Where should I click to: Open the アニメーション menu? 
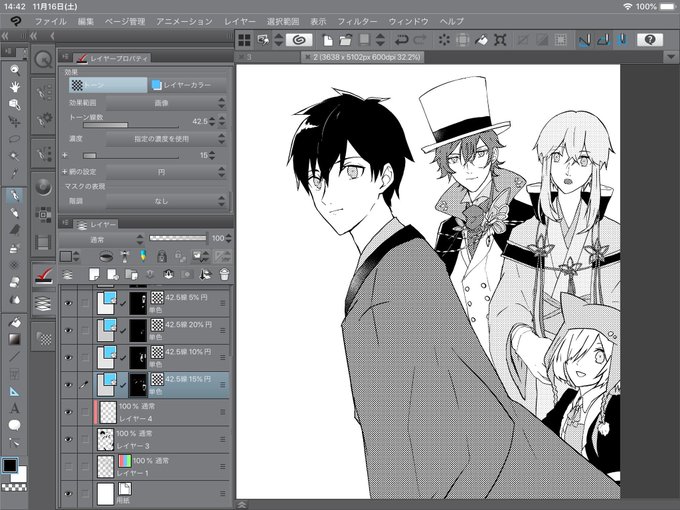[x=184, y=21]
